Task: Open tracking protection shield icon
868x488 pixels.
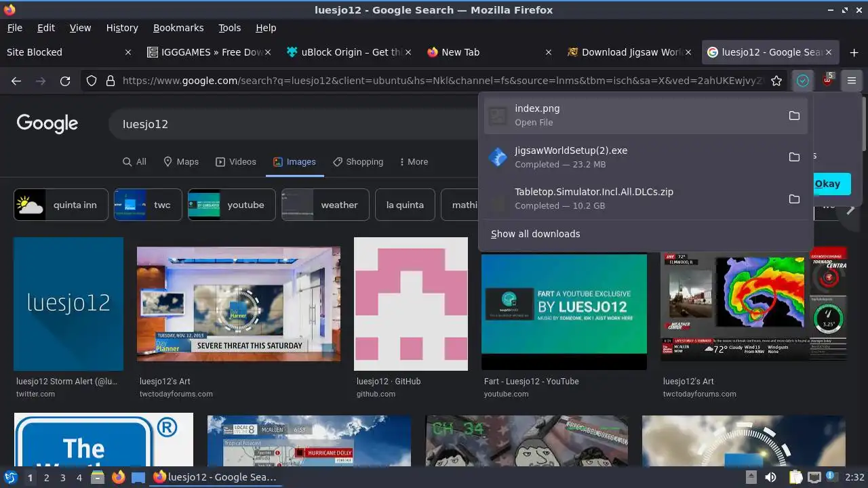Action: 92,81
